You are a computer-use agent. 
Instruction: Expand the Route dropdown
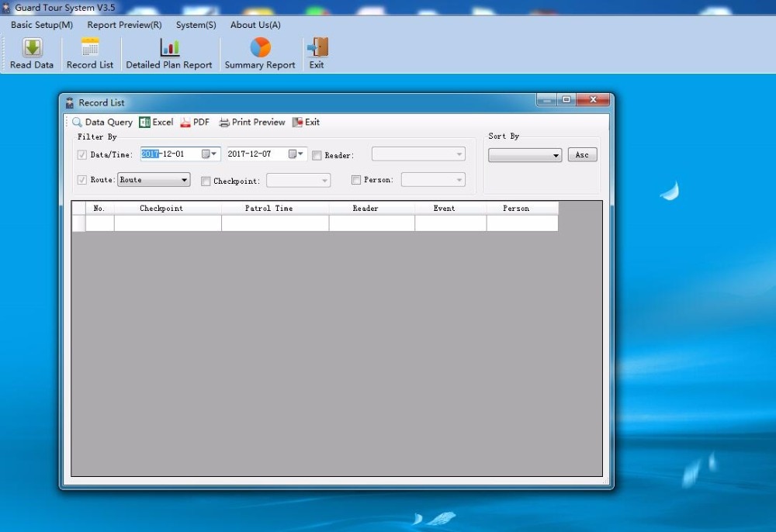tap(154, 180)
